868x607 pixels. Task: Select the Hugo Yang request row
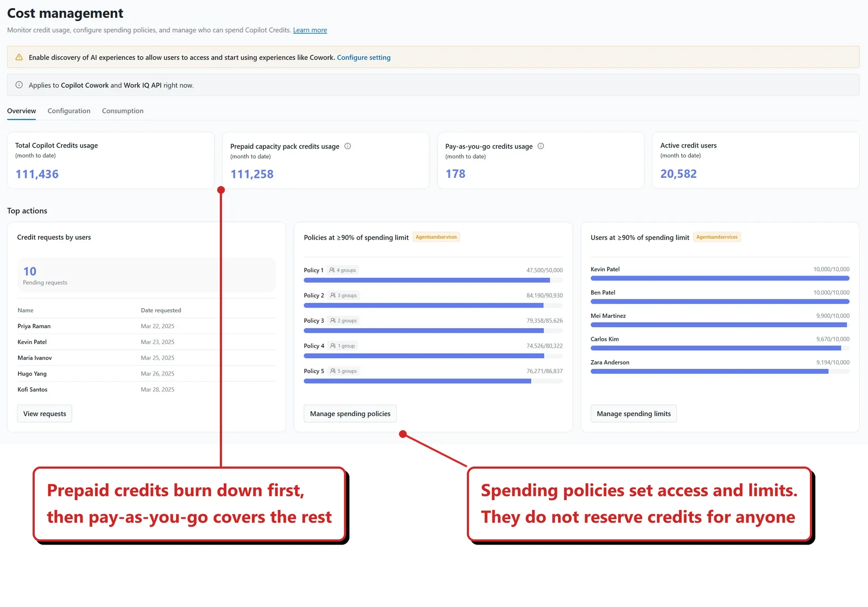(x=147, y=374)
